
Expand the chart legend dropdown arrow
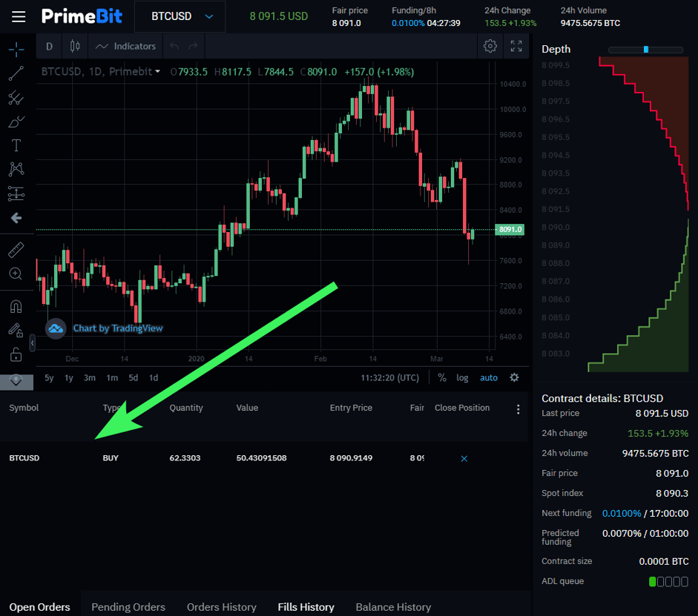tap(157, 72)
